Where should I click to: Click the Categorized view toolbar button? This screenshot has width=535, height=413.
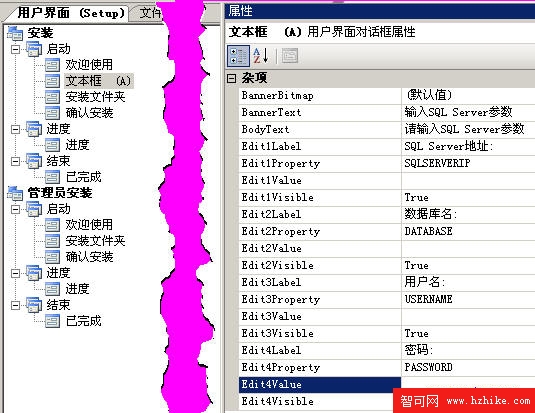[238, 56]
